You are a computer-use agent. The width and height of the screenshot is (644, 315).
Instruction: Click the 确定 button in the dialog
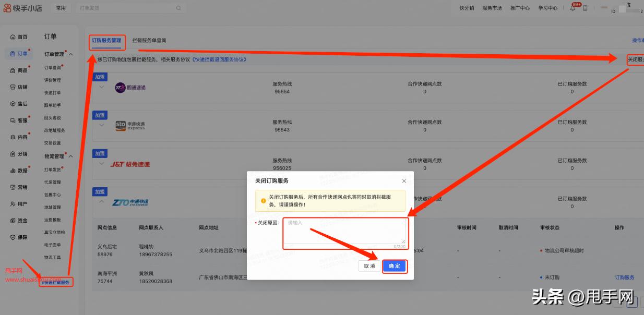pos(395,266)
